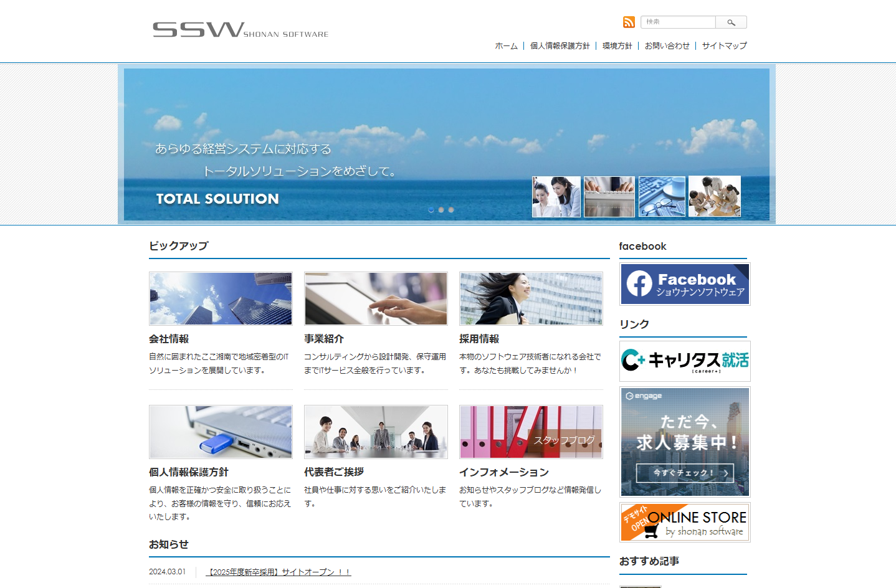Click the keyboard typing thumbnail in banner

(609, 197)
